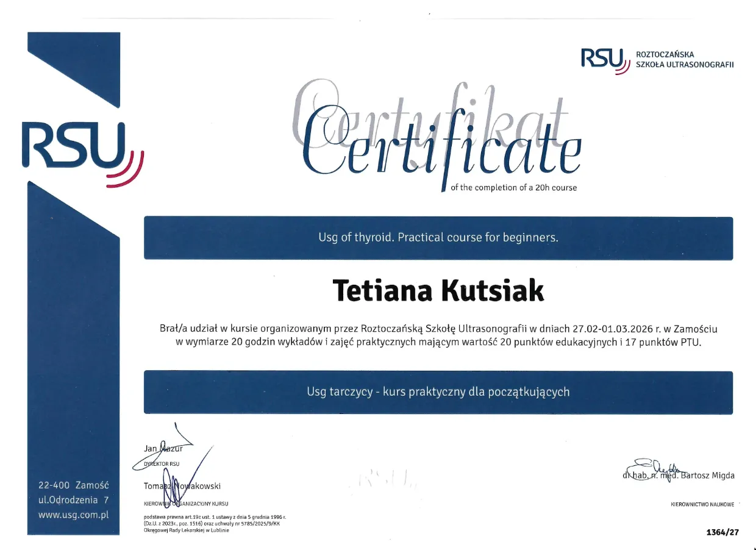
Task: Click 'Roztoczańska Szkoła Ultrasonografii' header text
Action: [685, 59]
